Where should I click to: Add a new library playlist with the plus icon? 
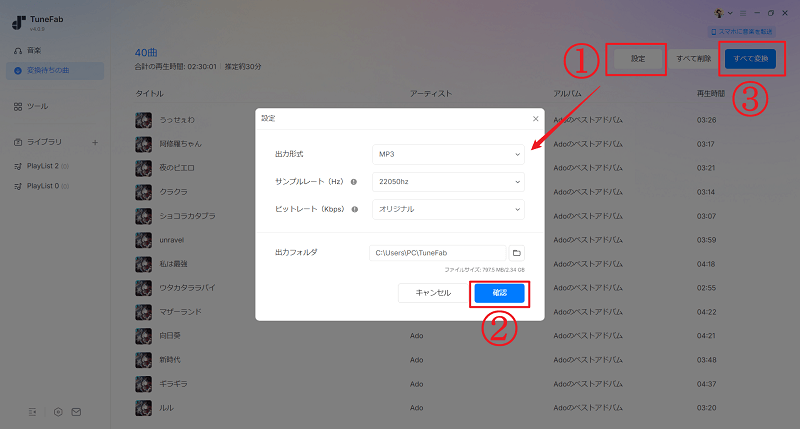[95, 142]
